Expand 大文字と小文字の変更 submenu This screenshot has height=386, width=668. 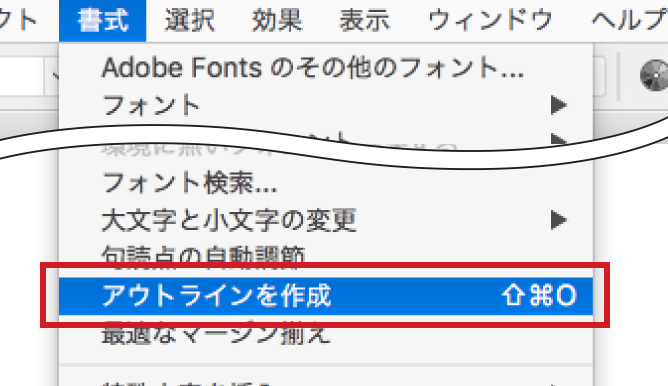(326, 220)
